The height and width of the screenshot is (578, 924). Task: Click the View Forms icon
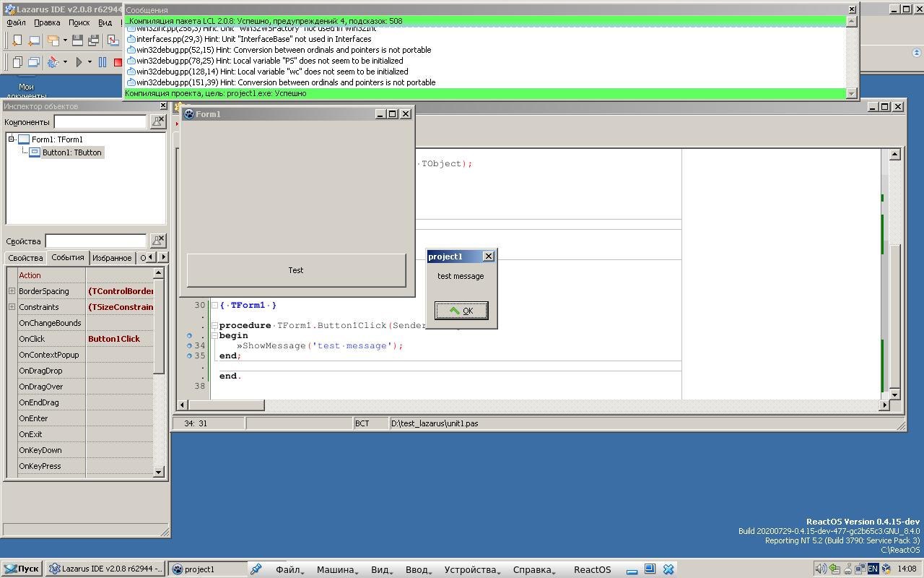(x=34, y=62)
